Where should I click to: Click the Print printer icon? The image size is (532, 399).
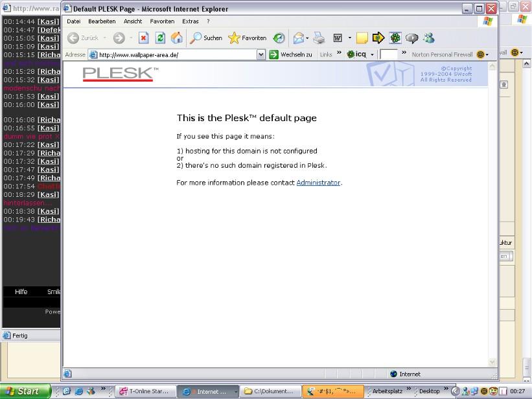[319, 38]
